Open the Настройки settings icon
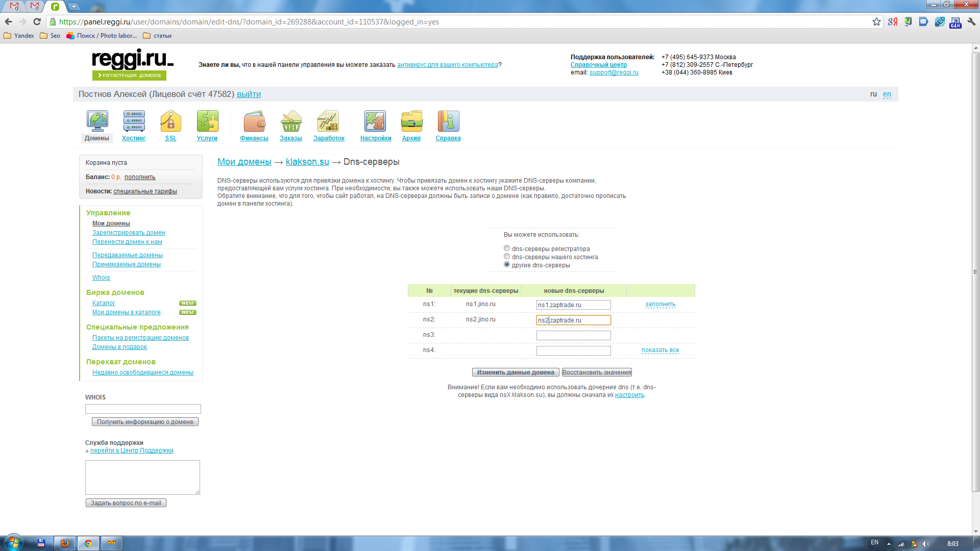Screen dimensions: 980x551 pyautogui.click(x=375, y=121)
